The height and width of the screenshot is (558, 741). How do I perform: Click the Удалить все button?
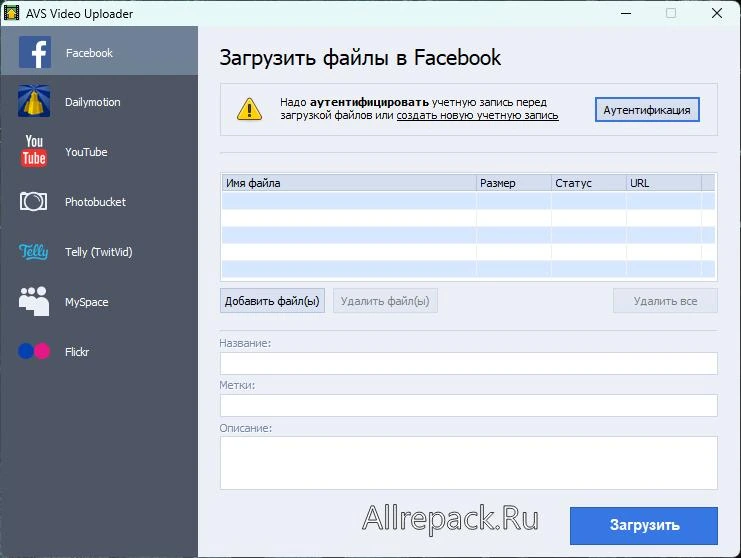coord(665,301)
